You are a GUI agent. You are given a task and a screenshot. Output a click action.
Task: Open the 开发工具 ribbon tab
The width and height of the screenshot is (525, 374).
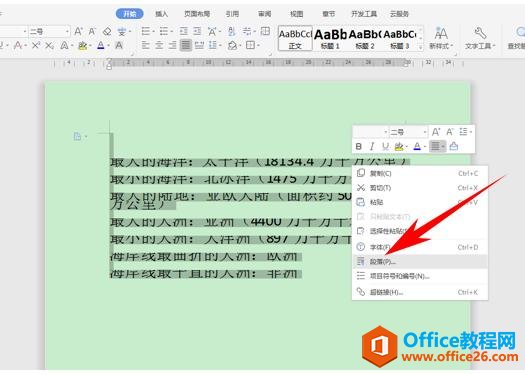[x=364, y=14]
